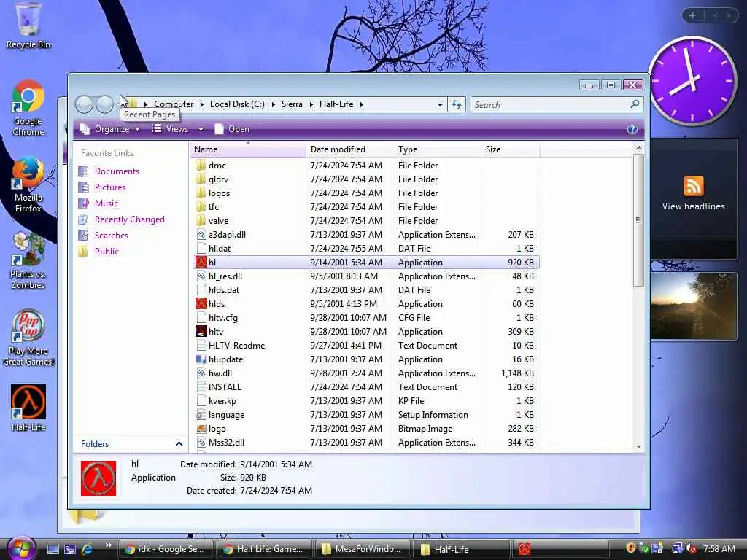747x560 pixels.
Task: Select the language setup information file
Action: click(366, 415)
